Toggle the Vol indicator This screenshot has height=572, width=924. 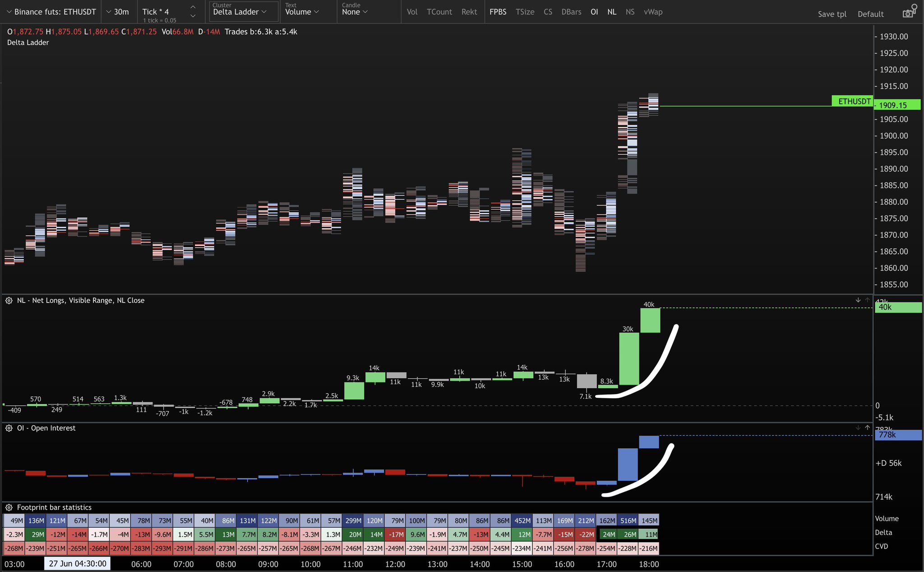point(412,12)
